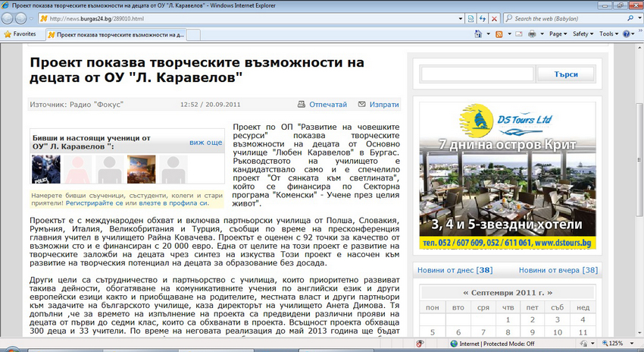Click the envelope icon beside Изпрати
This screenshot has height=352, width=644.
361,105
